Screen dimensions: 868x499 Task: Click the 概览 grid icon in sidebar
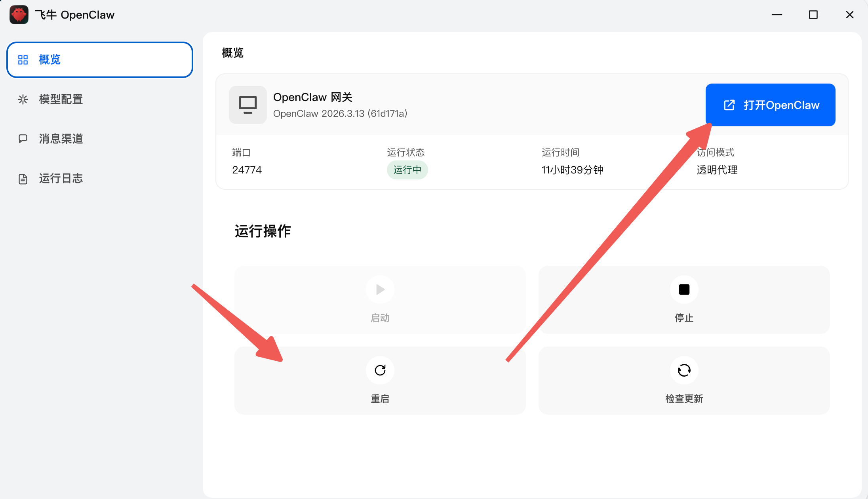[x=23, y=60]
